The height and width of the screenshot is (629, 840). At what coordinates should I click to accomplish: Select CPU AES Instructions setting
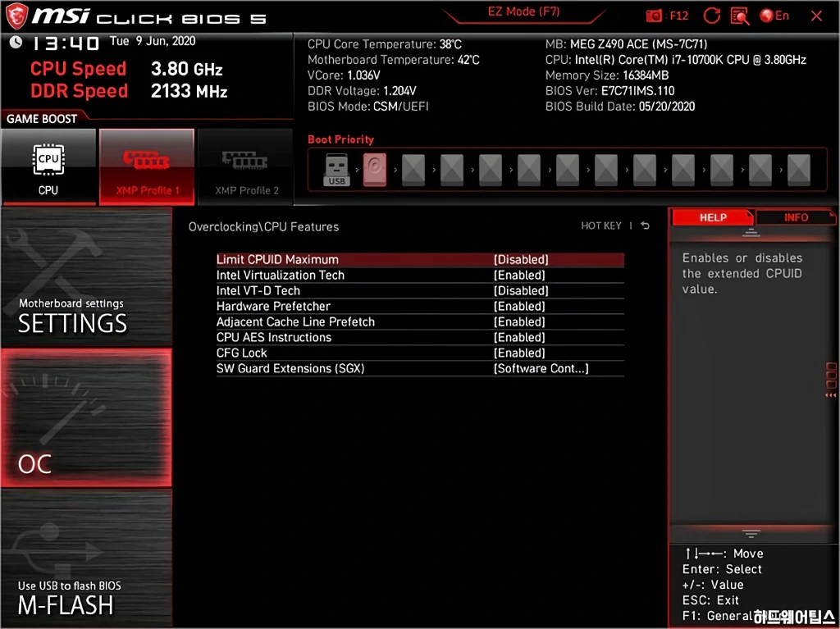click(x=420, y=337)
